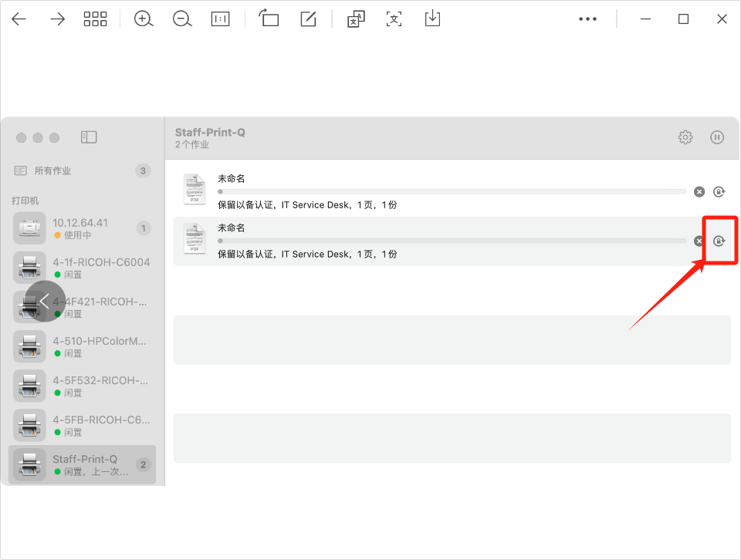The image size is (741, 560).
Task: Zoom out with the magnifier minus icon
Action: tap(182, 19)
